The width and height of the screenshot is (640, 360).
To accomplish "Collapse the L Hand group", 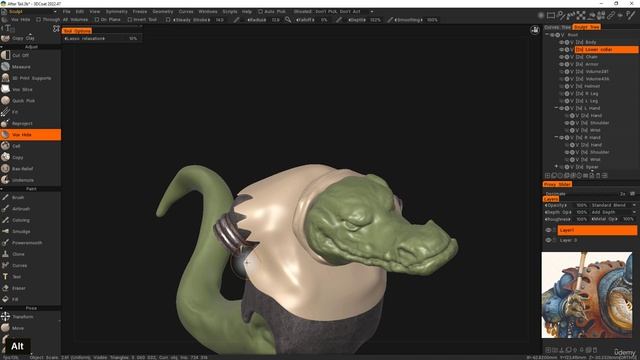I will pos(556,108).
